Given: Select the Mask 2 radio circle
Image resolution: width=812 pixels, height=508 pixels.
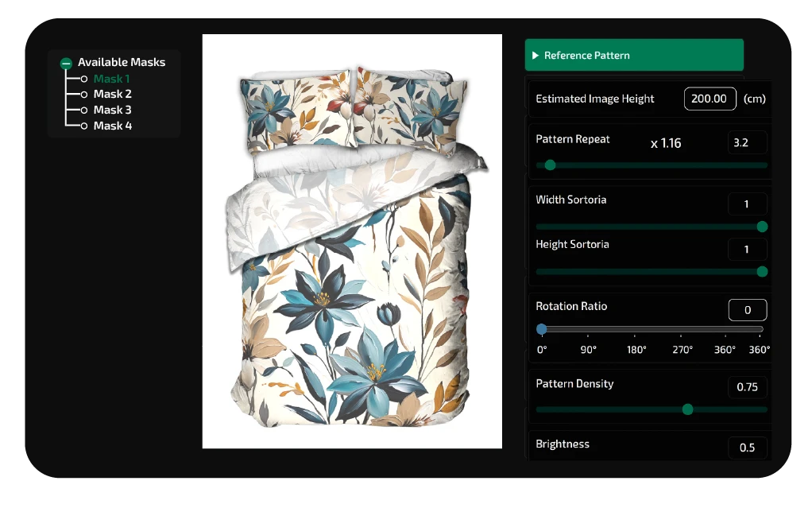Looking at the screenshot, I should 83,94.
